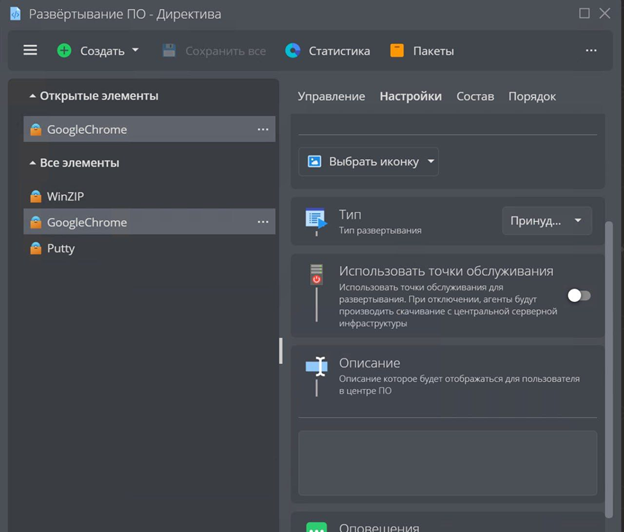The width and height of the screenshot is (624, 532).
Task: Click the WinZIP package icon
Action: pos(36,196)
